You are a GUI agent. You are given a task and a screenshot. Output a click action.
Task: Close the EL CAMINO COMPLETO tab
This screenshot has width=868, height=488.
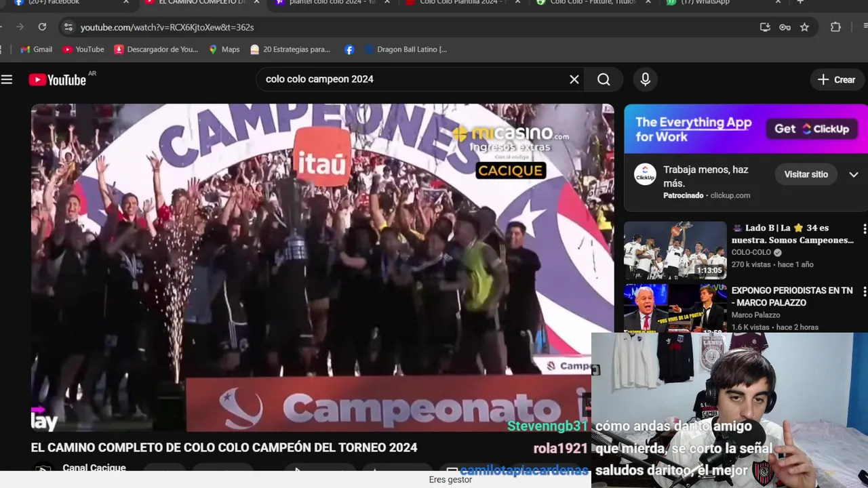(x=256, y=2)
